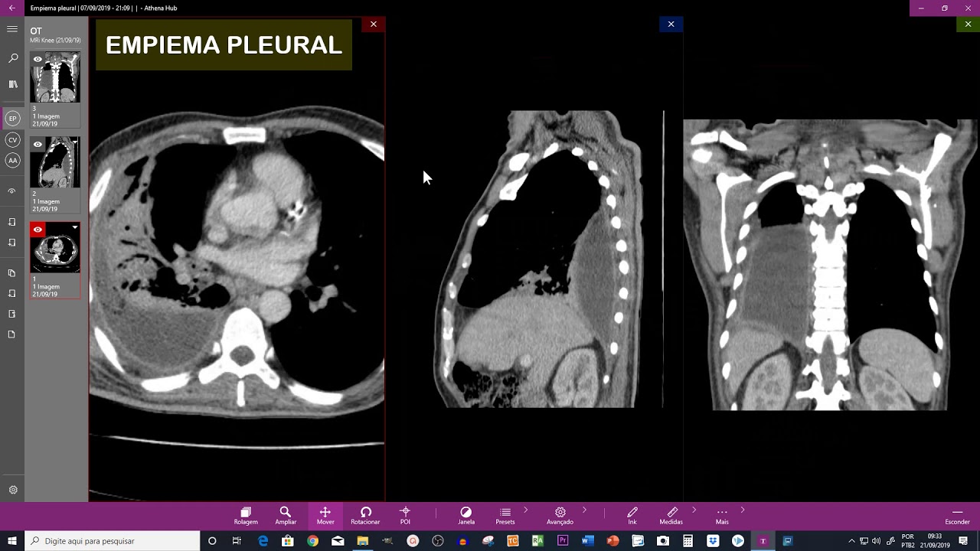Toggle visibility eye on series 3 thumbnail

(38, 59)
